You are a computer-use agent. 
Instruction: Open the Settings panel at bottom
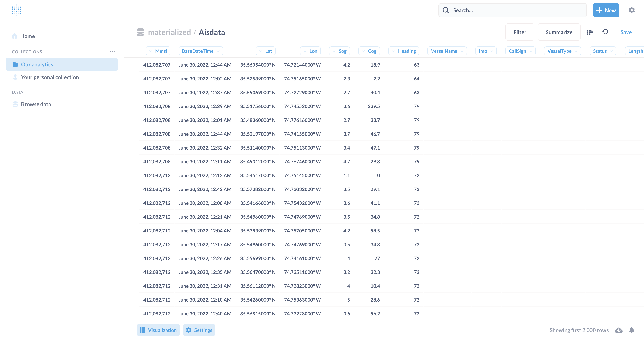(199, 330)
